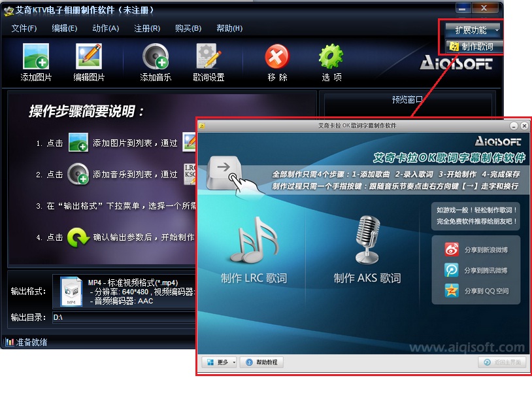This screenshot has width=532, height=397.
Task: Open the 购买(B) menu
Action: coord(188,28)
